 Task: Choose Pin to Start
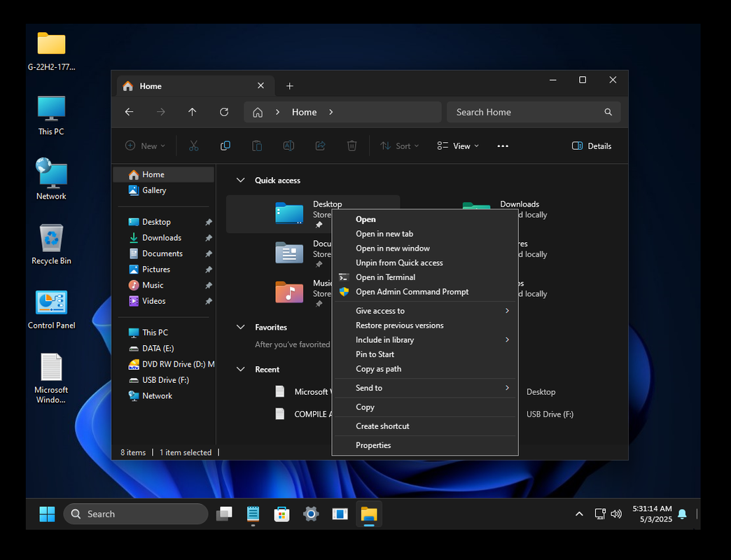(x=425, y=354)
